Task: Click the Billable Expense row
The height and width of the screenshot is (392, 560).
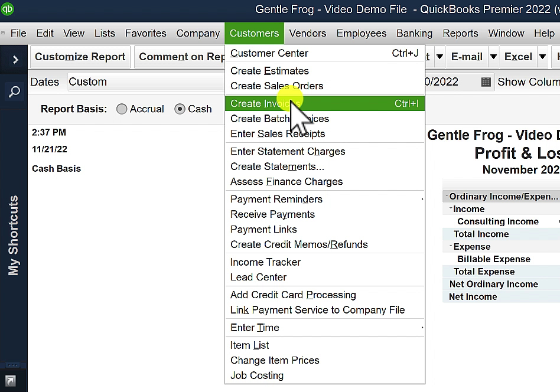Action: (x=501, y=259)
